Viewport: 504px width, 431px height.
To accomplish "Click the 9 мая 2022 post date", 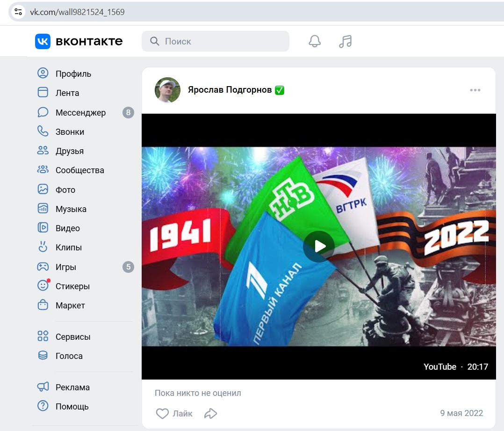I will (x=461, y=413).
